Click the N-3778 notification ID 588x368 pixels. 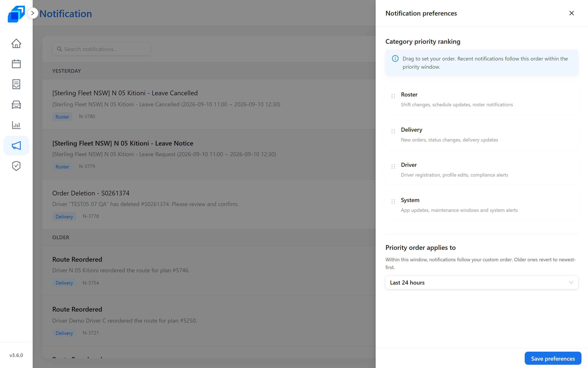[x=91, y=216]
